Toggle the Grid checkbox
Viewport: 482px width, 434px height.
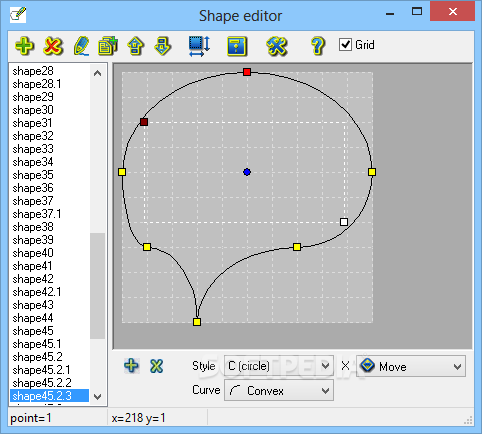pyautogui.click(x=345, y=44)
